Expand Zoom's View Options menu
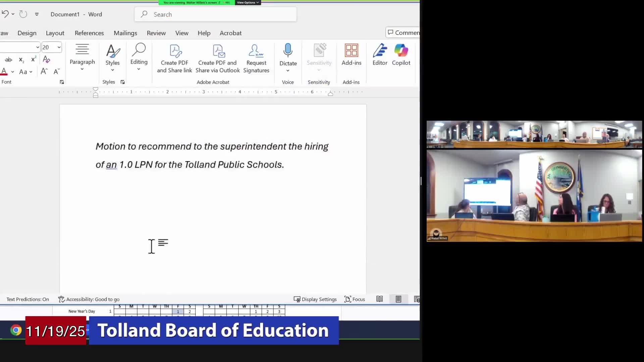 coord(248,3)
